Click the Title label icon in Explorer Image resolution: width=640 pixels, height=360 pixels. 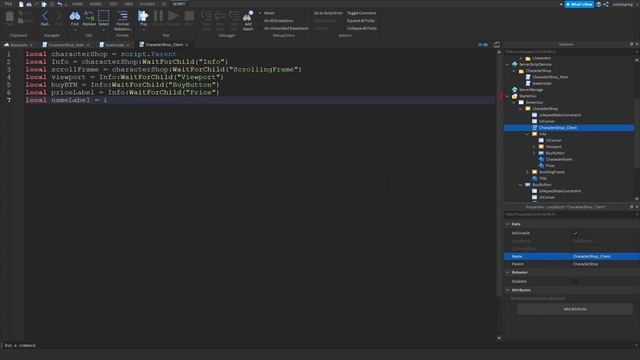pyautogui.click(x=535, y=178)
